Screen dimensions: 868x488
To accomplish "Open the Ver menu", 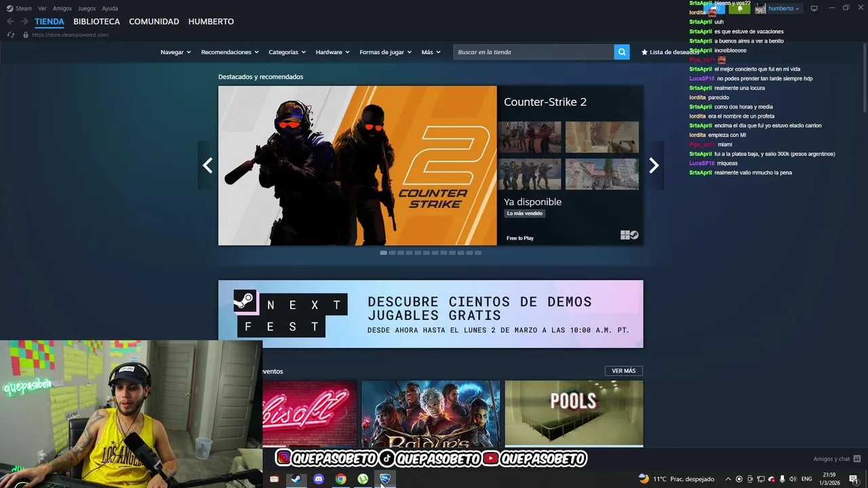I will [42, 8].
